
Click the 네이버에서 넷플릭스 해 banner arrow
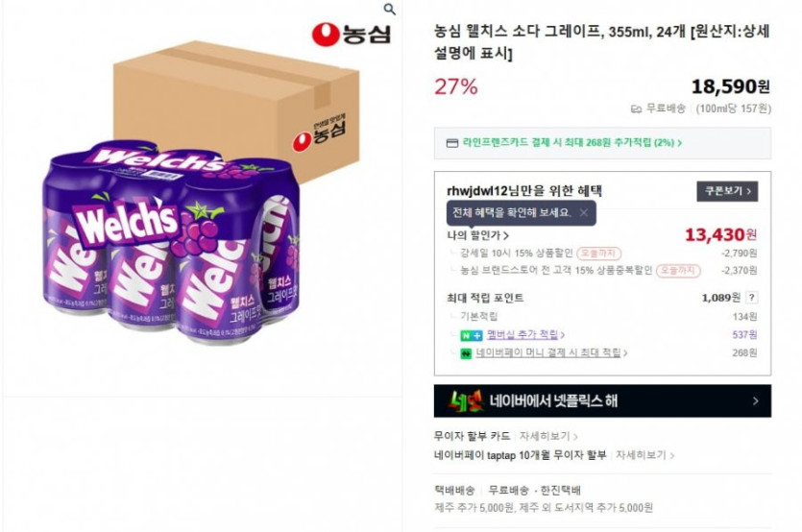(756, 401)
